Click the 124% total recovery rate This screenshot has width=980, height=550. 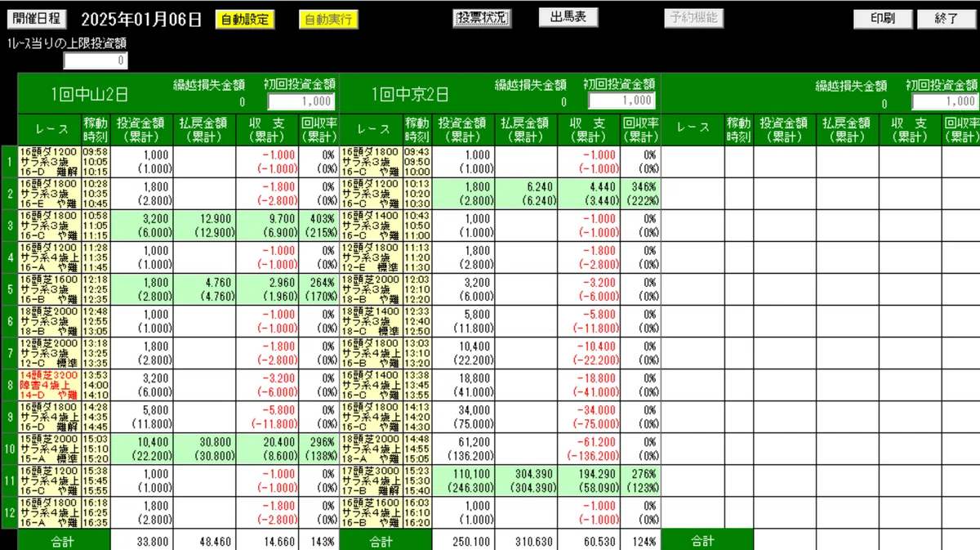[644, 541]
